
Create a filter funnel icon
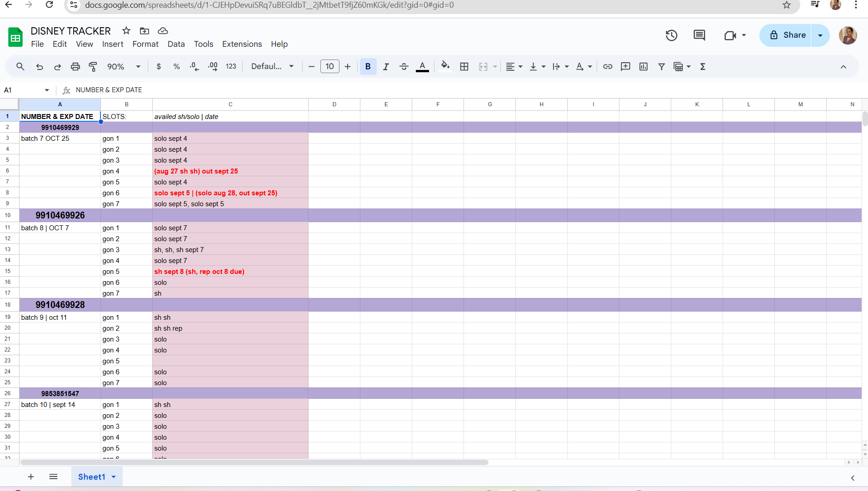pyautogui.click(x=662, y=67)
